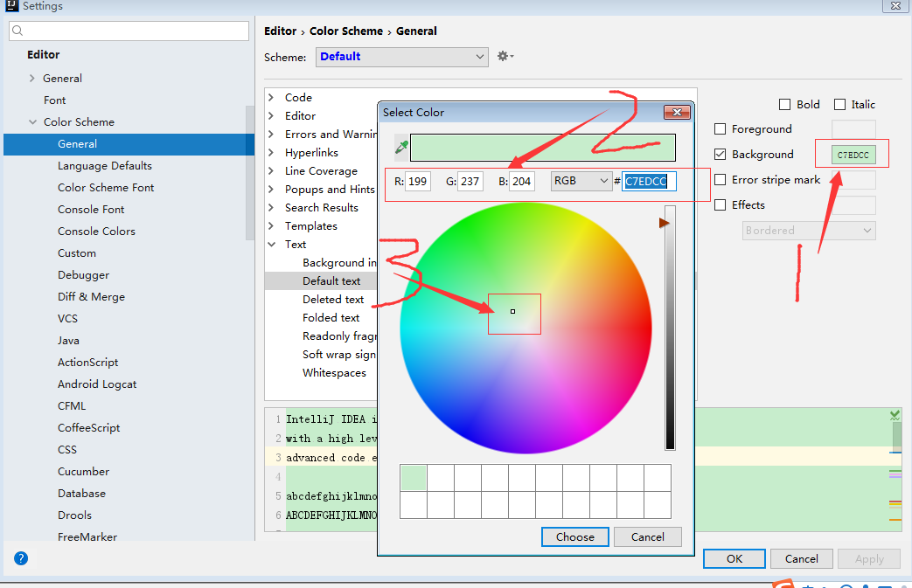
Task: Open Console Colors settings
Action: (96, 232)
